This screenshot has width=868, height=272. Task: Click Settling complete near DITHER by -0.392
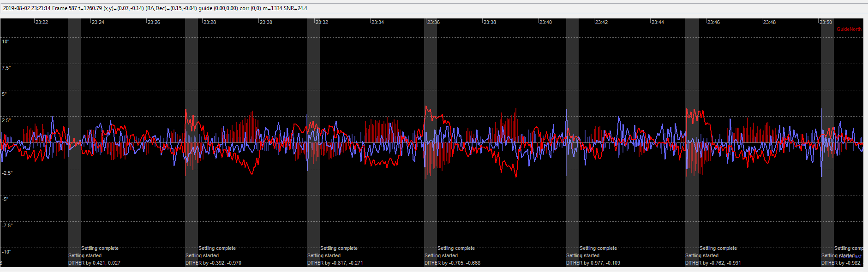pyautogui.click(x=217, y=248)
